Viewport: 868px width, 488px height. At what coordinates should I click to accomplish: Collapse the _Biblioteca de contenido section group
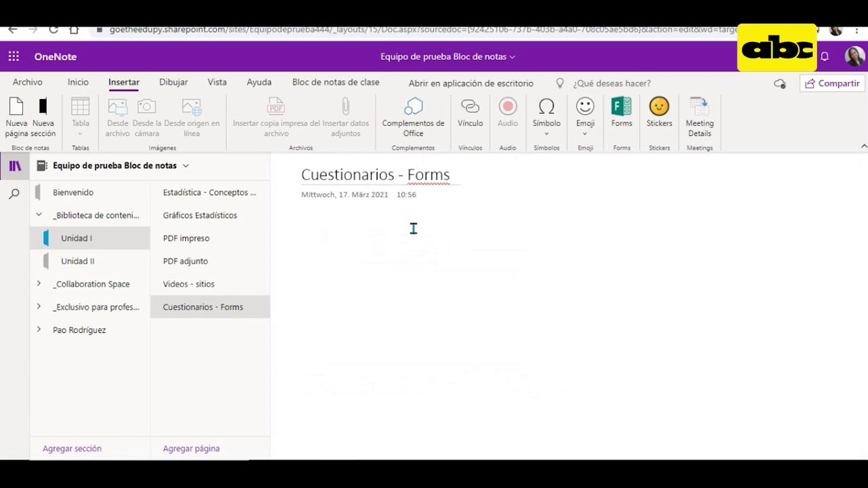pyautogui.click(x=39, y=215)
